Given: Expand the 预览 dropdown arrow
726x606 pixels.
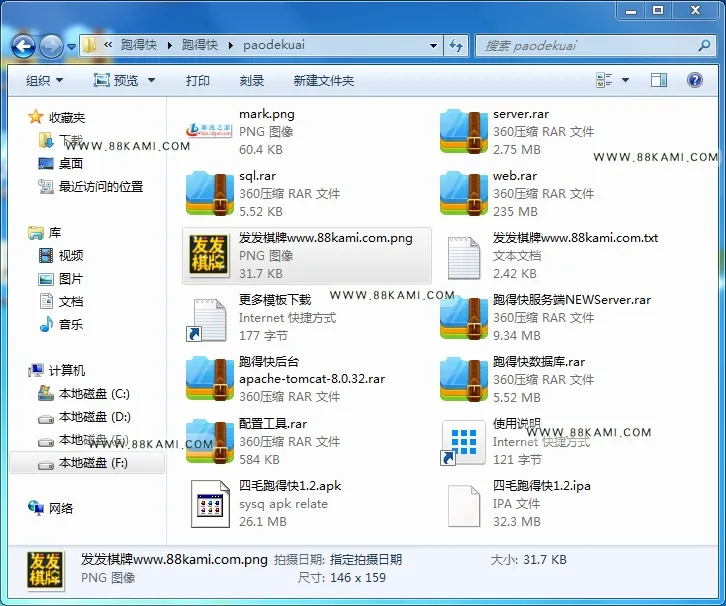Looking at the screenshot, I should 151,81.
